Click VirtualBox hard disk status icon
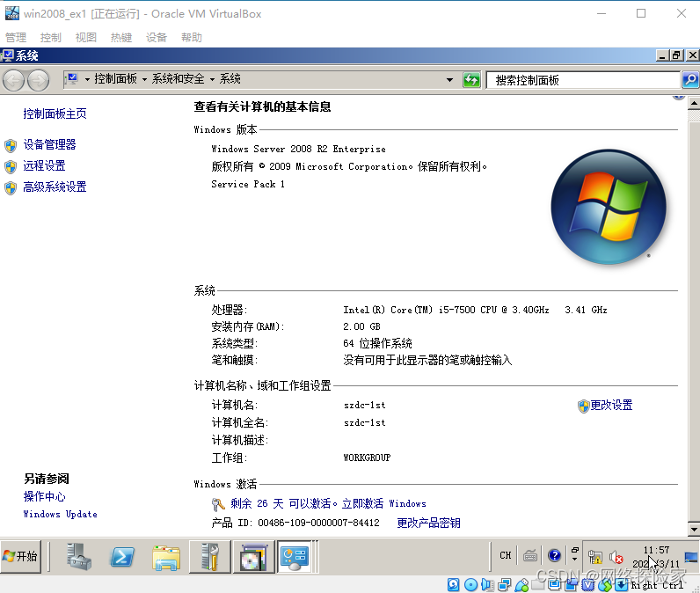This screenshot has width=700, height=593. [x=453, y=584]
